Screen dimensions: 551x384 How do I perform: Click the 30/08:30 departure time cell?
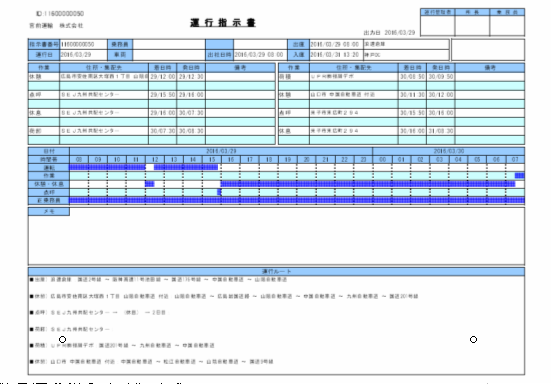tap(191, 131)
